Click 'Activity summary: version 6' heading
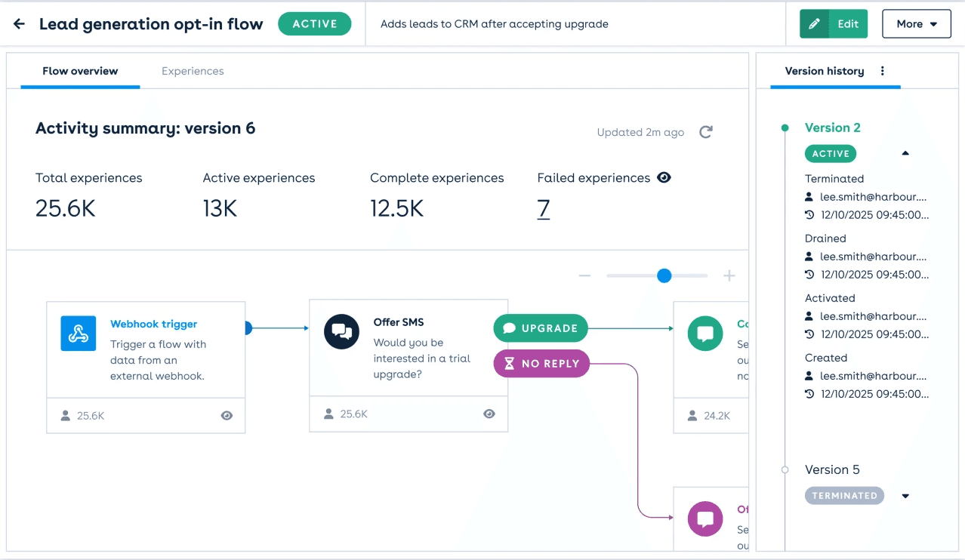Viewport: 965px width, 560px height. tap(146, 128)
